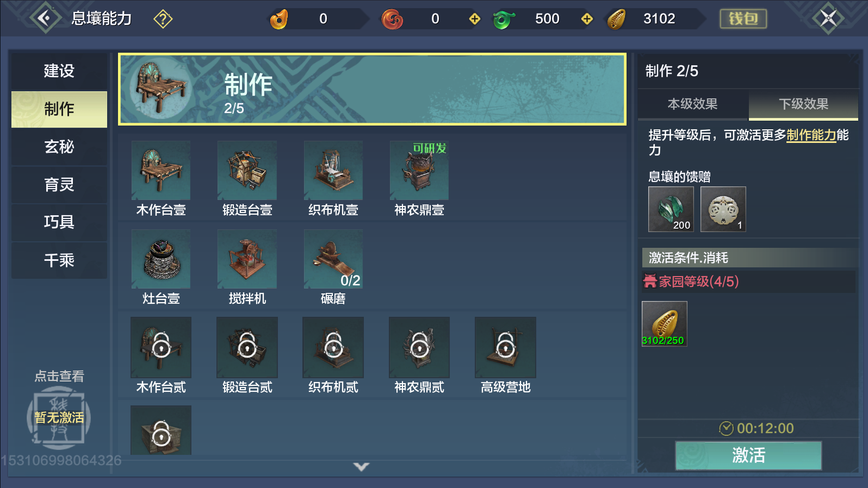Open the 育灵 sidebar category
The width and height of the screenshot is (868, 488).
[59, 185]
